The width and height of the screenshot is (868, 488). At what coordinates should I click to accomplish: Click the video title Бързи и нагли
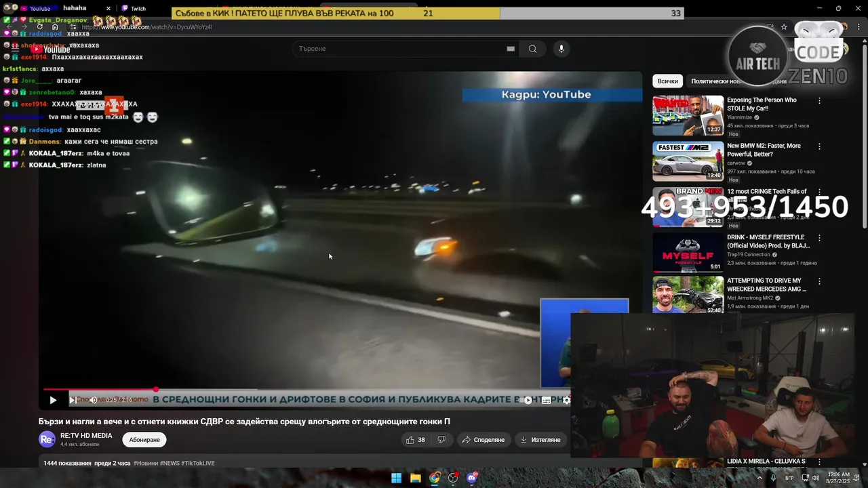pos(244,422)
